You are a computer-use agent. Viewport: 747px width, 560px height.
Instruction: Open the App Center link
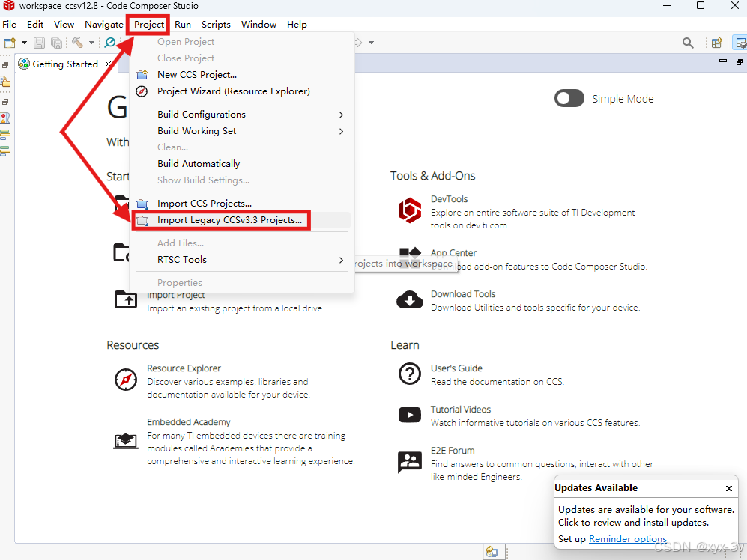453,253
